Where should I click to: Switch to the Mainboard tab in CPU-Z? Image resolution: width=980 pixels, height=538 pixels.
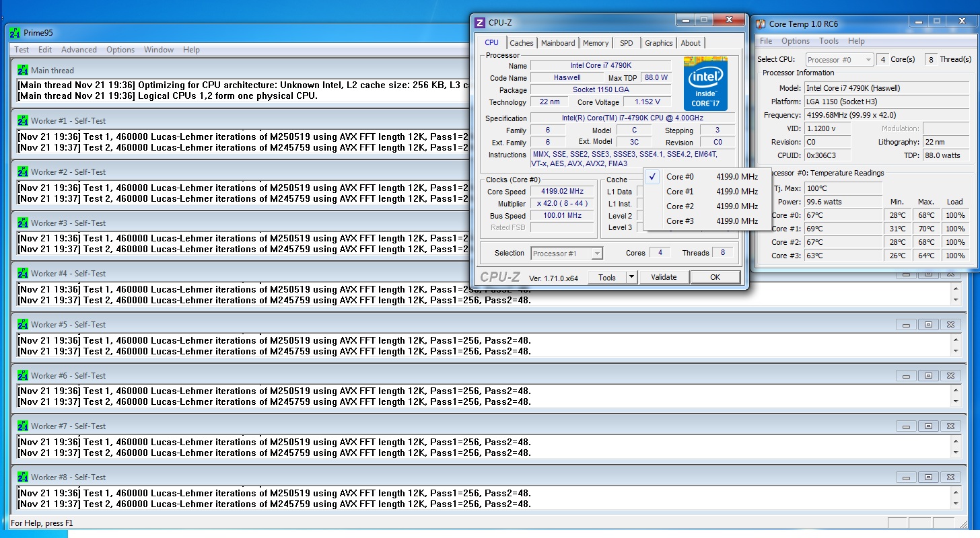pyautogui.click(x=558, y=43)
